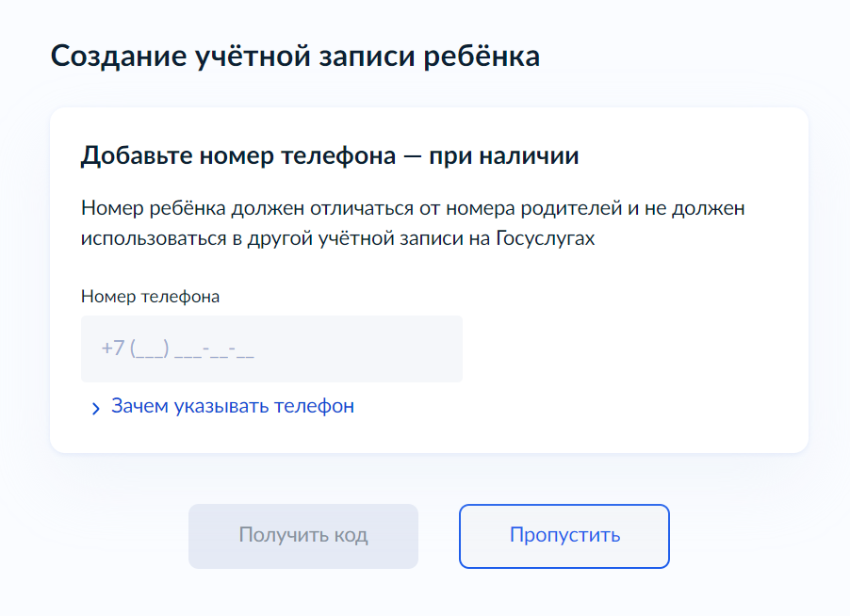Focus the "Номер телефона" input field
The image size is (850, 616).
click(271, 349)
